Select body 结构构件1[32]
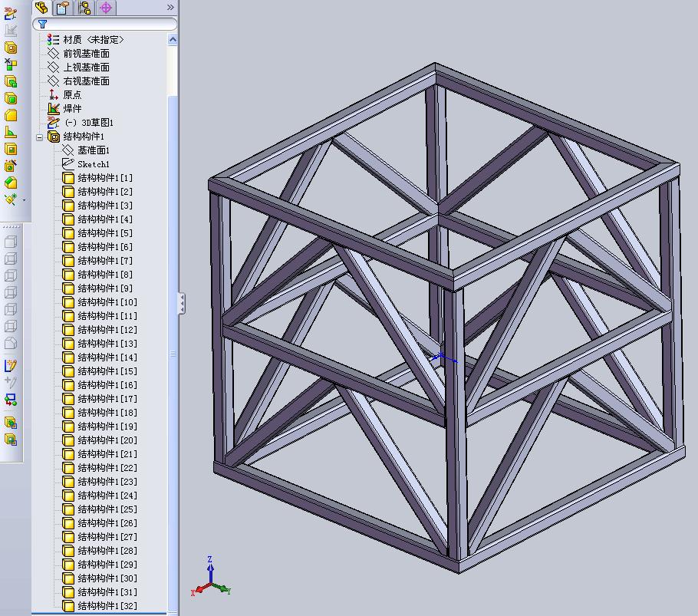Viewport: 698px width, 616px height. [x=107, y=606]
